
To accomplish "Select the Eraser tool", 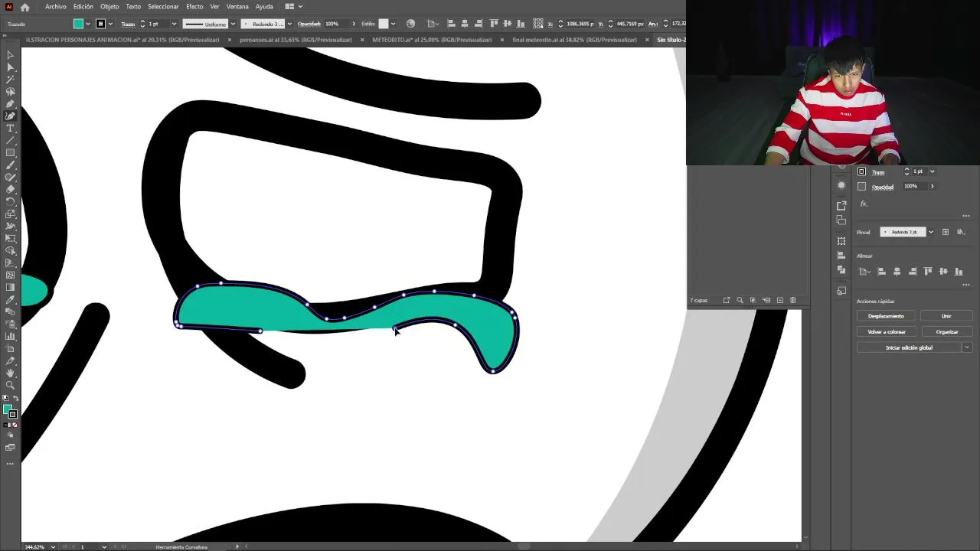I will (10, 190).
